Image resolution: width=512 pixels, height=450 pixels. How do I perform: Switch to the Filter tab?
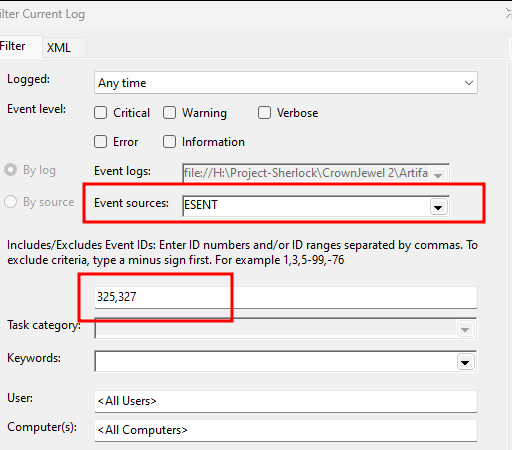13,46
